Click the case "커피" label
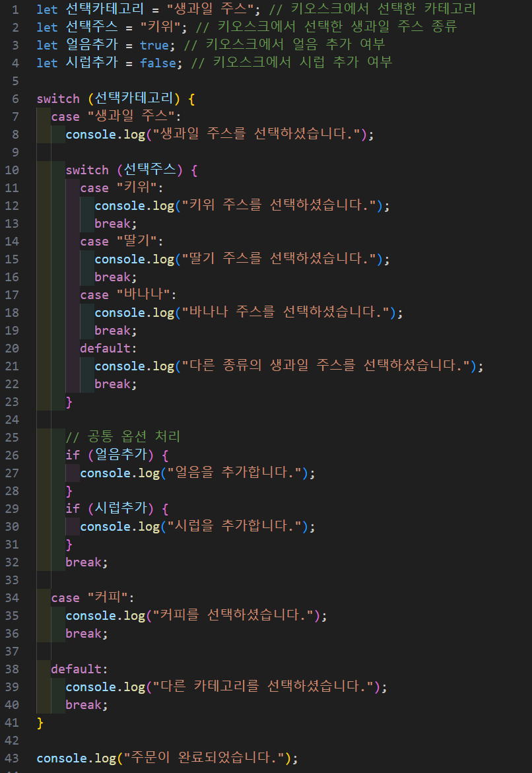 coord(92,597)
